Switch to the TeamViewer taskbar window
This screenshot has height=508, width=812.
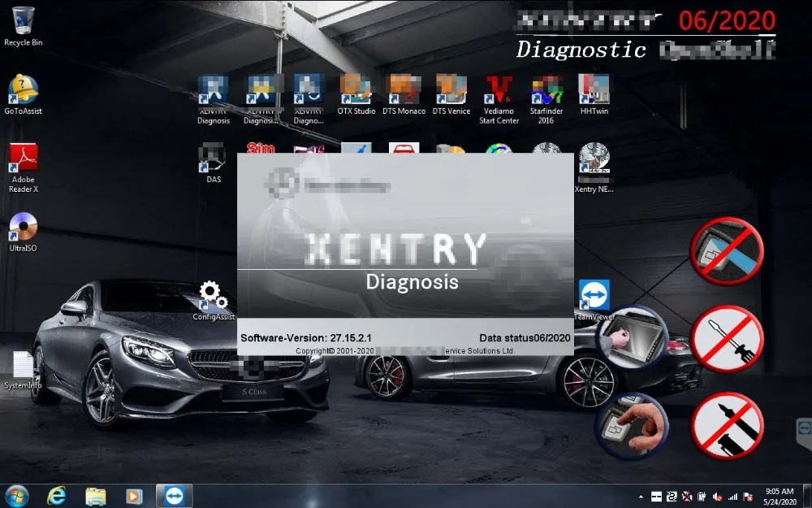(x=175, y=496)
